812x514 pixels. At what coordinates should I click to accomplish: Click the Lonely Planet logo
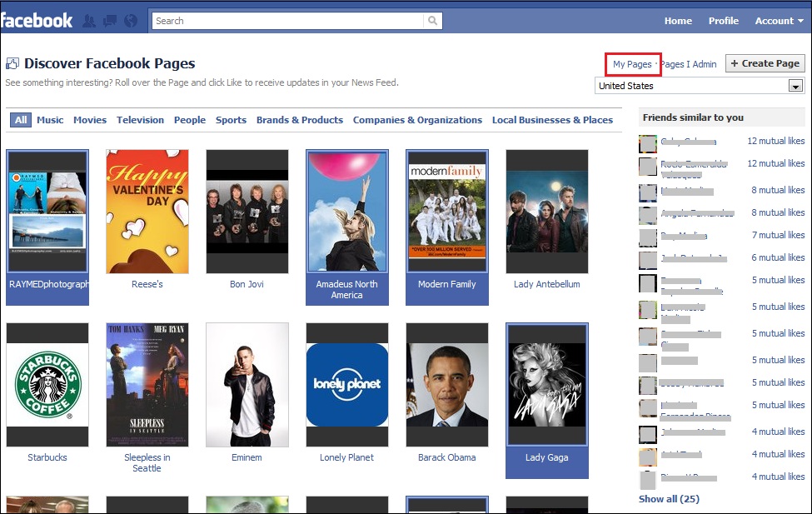(x=347, y=385)
